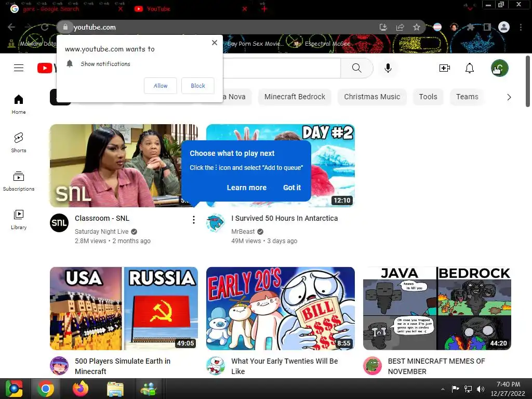Open File Explorer from taskbar

(x=115, y=389)
